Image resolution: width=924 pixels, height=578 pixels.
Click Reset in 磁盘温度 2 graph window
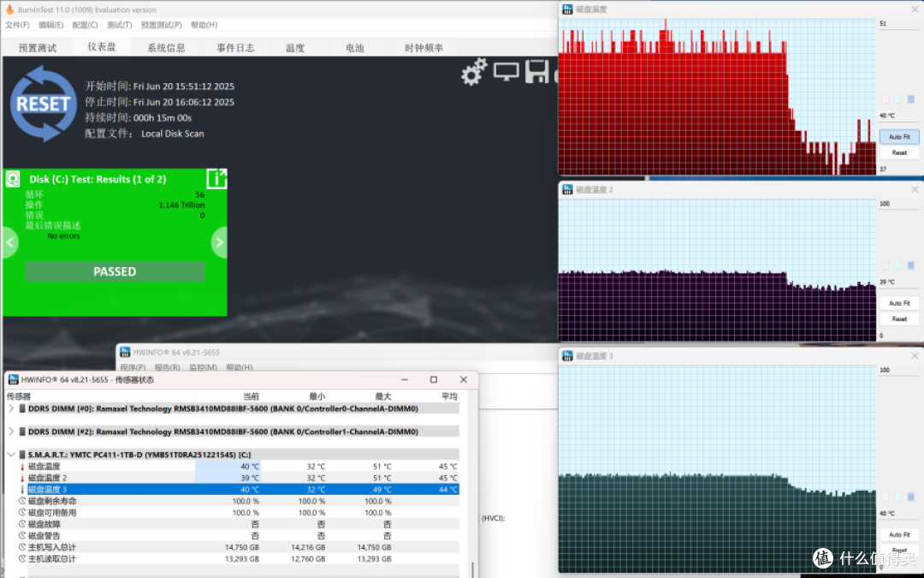pos(899,319)
